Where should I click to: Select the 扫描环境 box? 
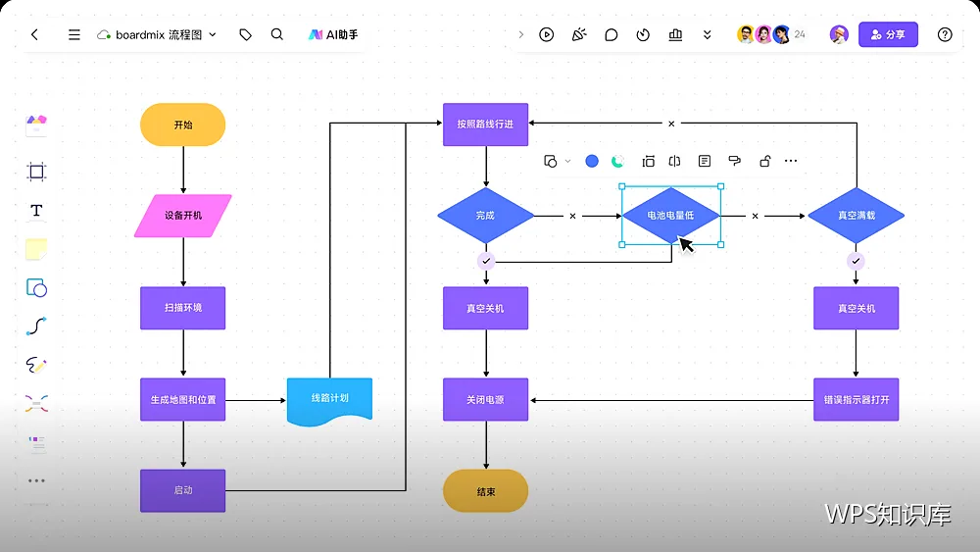pos(182,308)
